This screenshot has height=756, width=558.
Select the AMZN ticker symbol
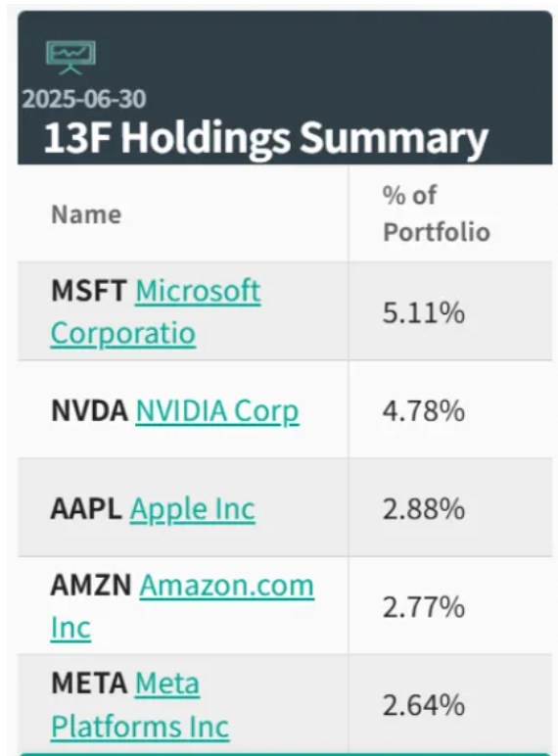pyautogui.click(x=91, y=586)
